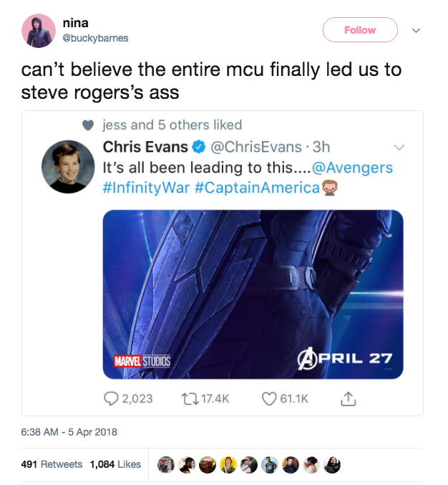Click the first liker avatar in the row
The height and width of the screenshot is (485, 448).
coord(166,465)
